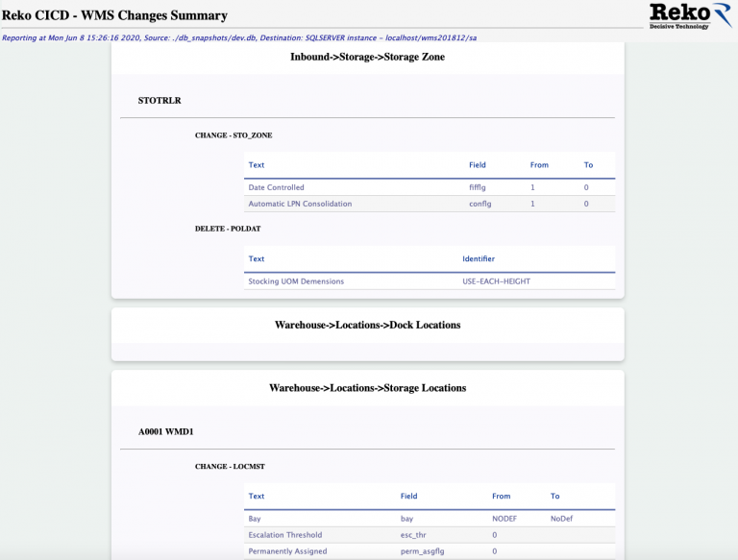The height and width of the screenshot is (560, 738).
Task: Select the USE-EACH-HEIGHT identifier cell
Action: 496,281
